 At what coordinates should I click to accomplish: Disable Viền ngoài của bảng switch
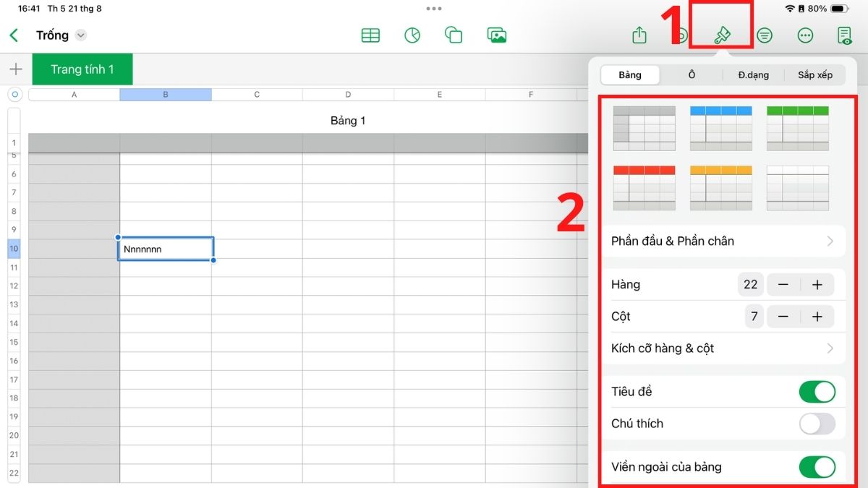click(817, 467)
